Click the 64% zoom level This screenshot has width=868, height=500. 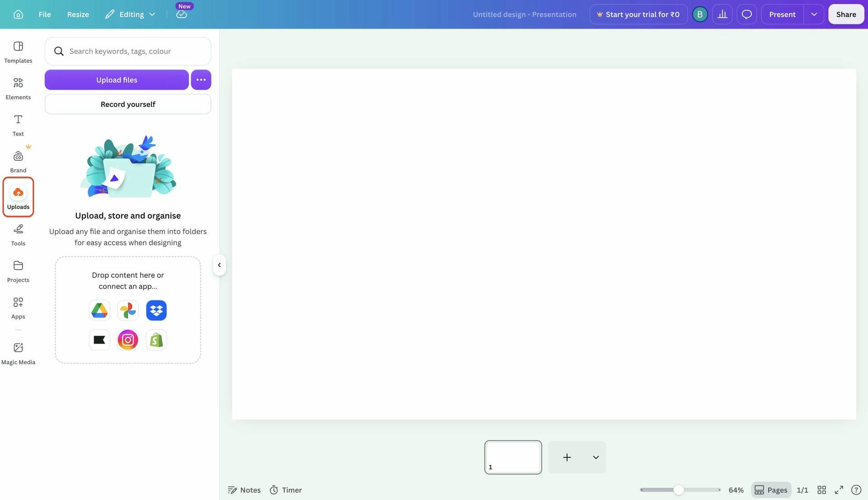[736, 490]
